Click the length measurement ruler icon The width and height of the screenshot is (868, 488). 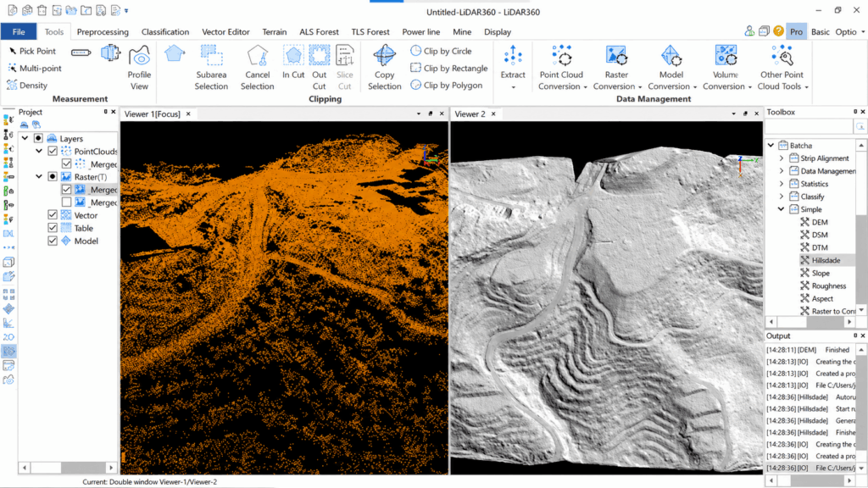tap(81, 53)
